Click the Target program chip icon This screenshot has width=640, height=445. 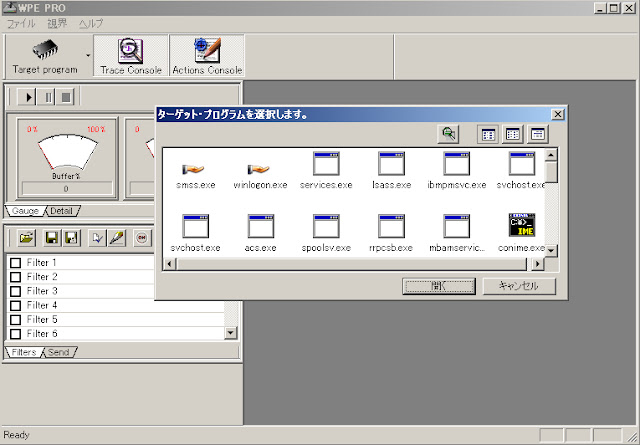pyautogui.click(x=45, y=50)
